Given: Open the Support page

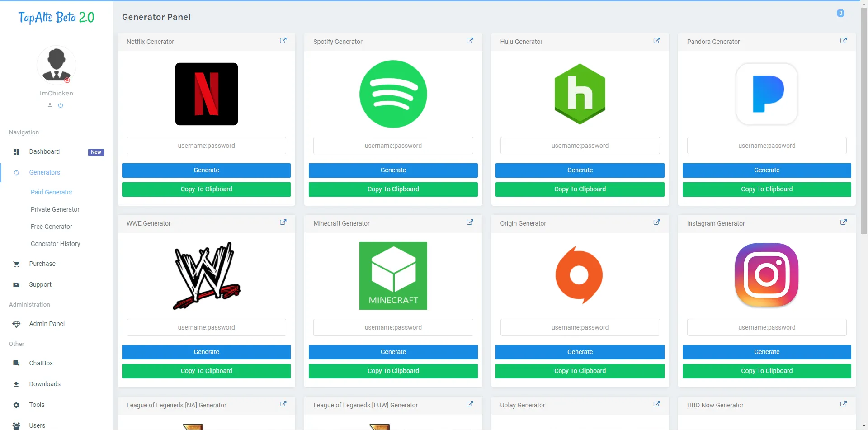Looking at the screenshot, I should 40,284.
